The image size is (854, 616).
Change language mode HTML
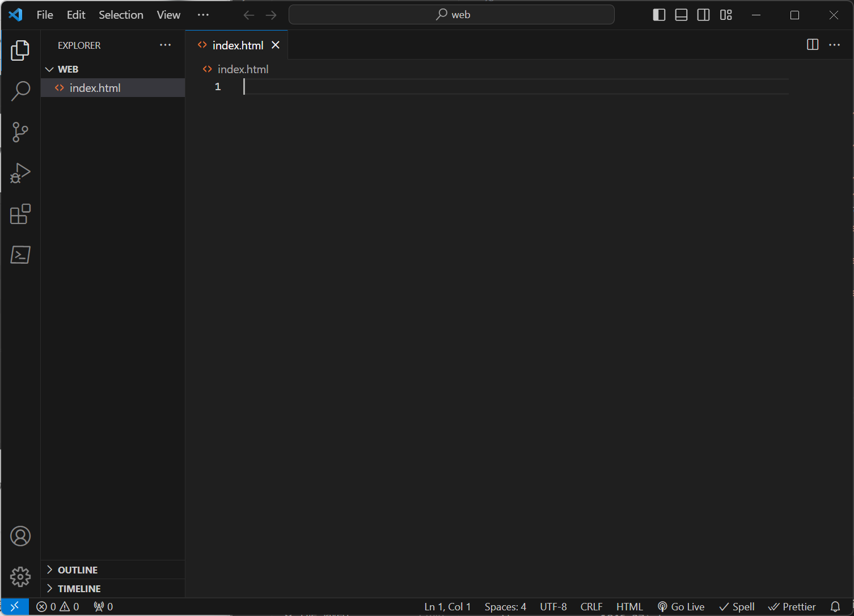coord(629,606)
